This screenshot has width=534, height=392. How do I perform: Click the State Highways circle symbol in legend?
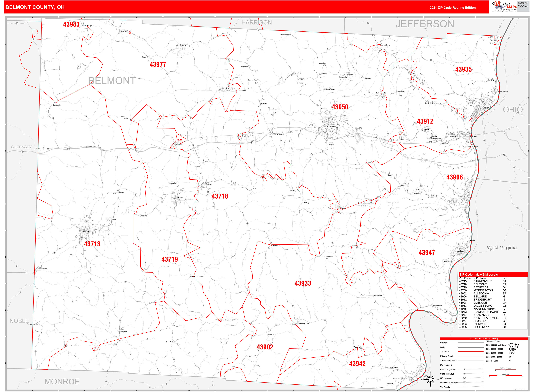464,374
